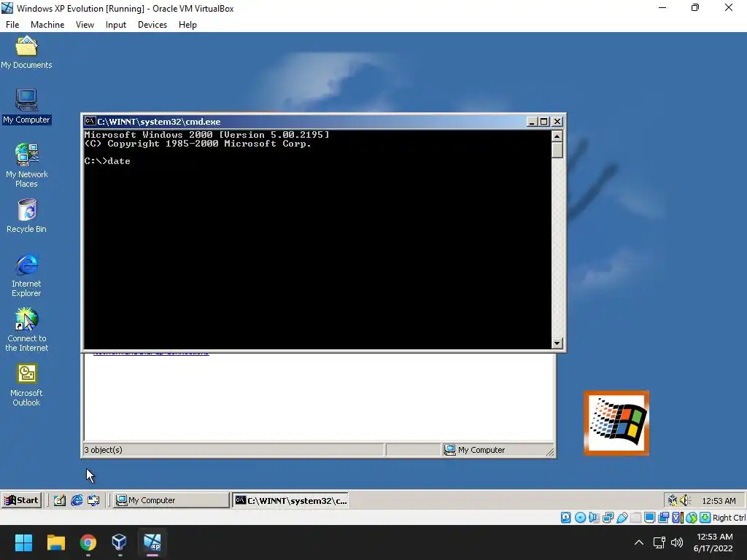Click VirtualBox shared folders indicator
This screenshot has width=747, height=560.
(x=635, y=517)
